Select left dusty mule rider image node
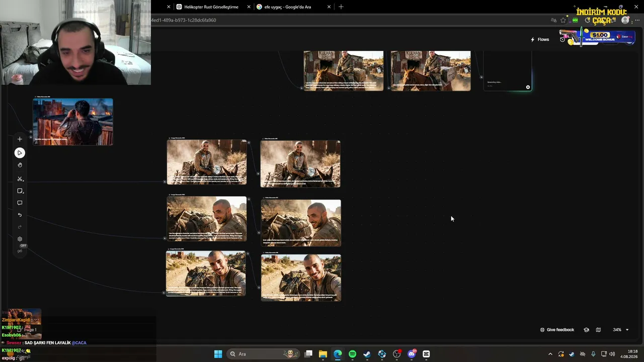644x362 pixels. (207, 162)
